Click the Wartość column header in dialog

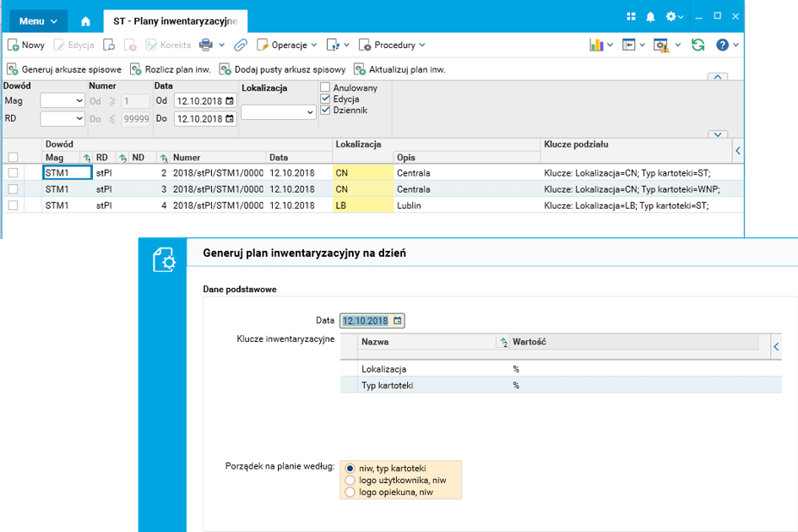(x=633, y=342)
